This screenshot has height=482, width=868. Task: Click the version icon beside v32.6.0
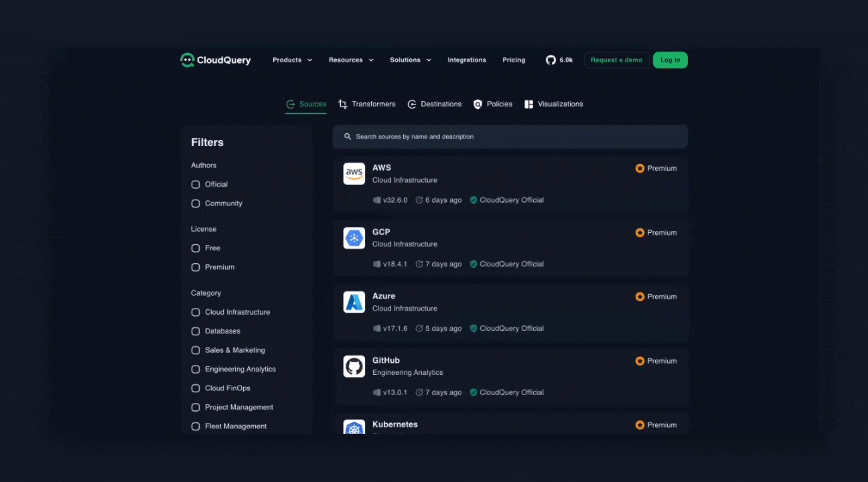(x=377, y=200)
